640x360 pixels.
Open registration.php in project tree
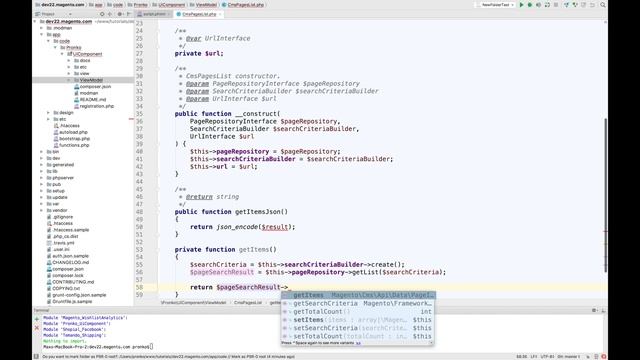pos(97,106)
